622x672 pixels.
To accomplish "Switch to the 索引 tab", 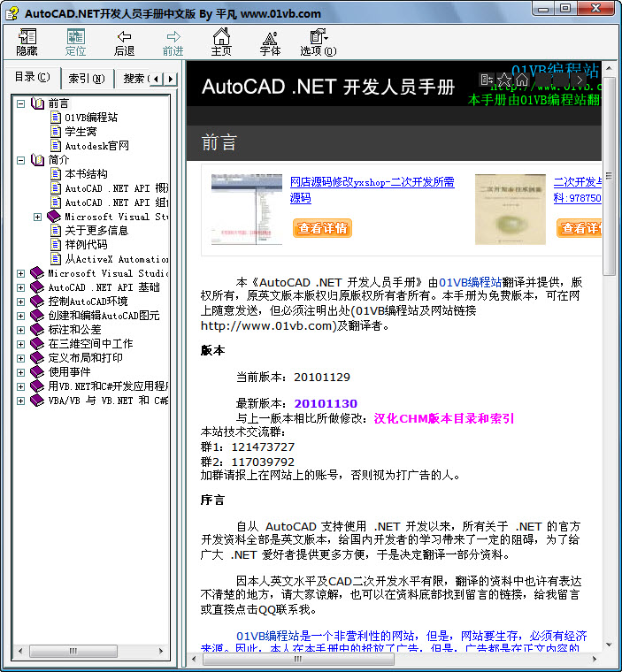I will pos(86,79).
